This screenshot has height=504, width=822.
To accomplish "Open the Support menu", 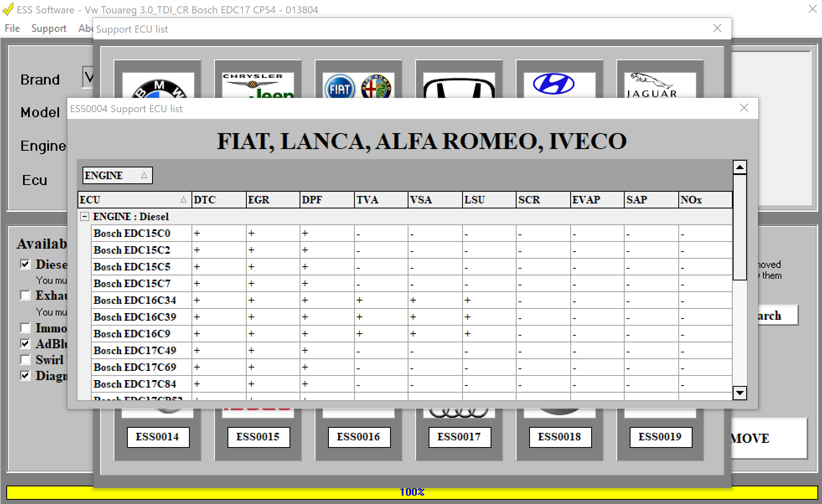I will pyautogui.click(x=49, y=28).
